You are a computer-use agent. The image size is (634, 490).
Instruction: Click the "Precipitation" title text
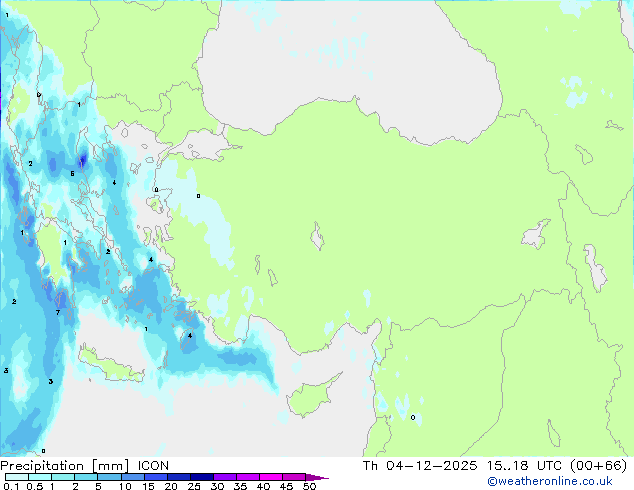(42, 466)
